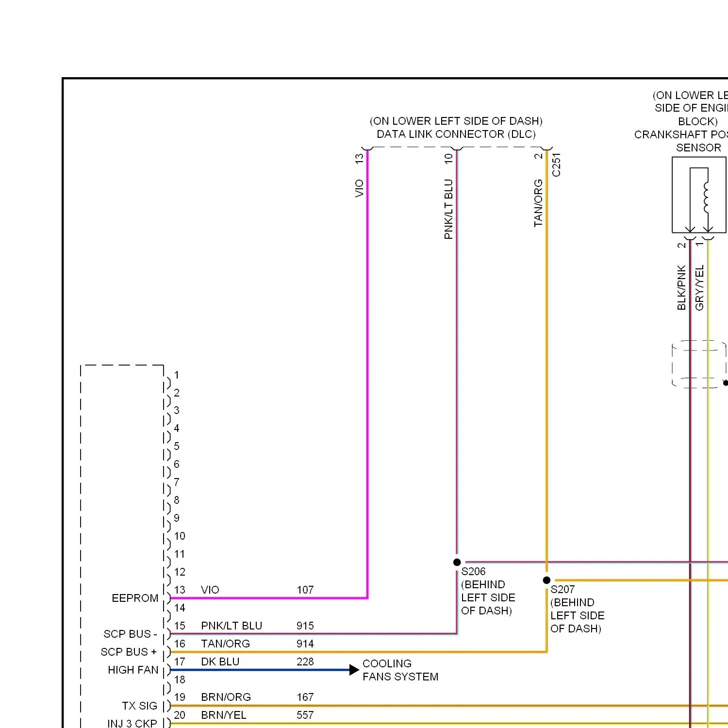Viewport: 728px width, 728px height.
Task: Click the magenta VIO wire segment
Action: (367, 374)
